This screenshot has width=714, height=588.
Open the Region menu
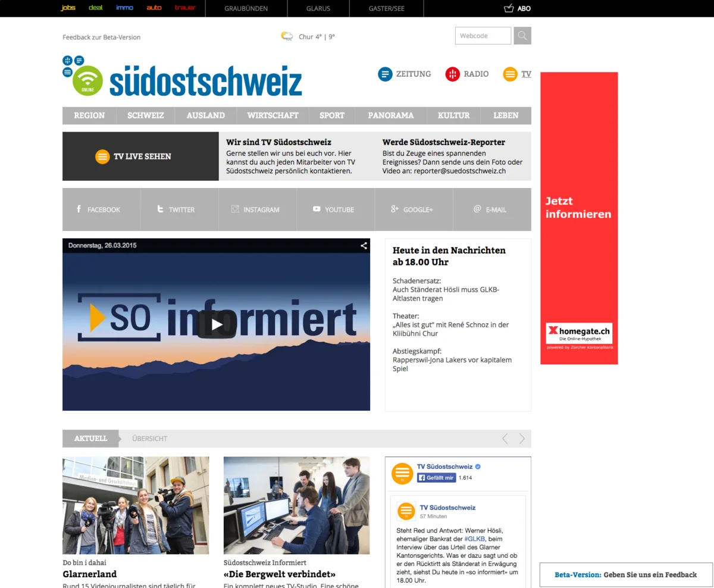point(89,115)
